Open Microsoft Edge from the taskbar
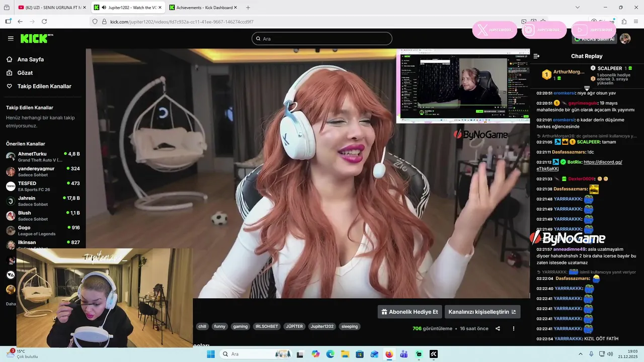The height and width of the screenshot is (362, 644). pos(330,354)
